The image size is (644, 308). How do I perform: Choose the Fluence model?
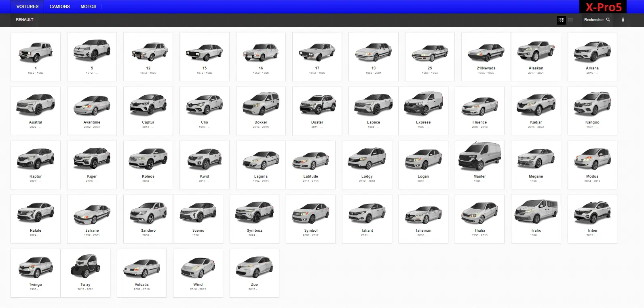click(x=479, y=111)
